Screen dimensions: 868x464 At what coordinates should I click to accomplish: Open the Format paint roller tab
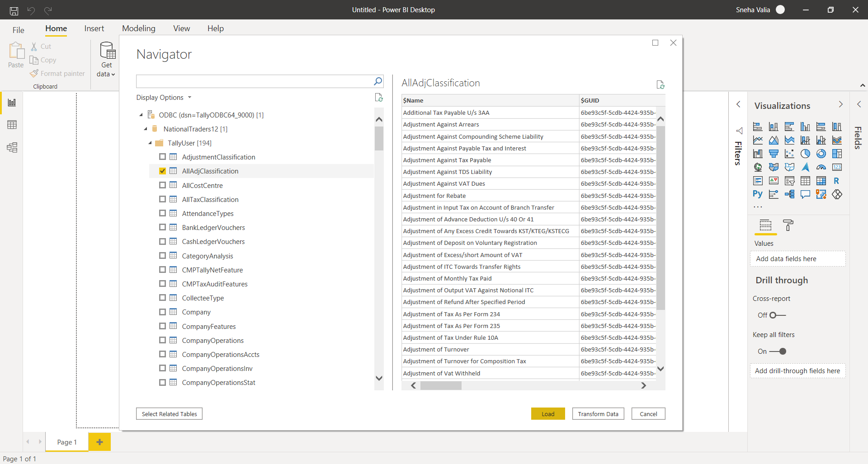pyautogui.click(x=788, y=225)
